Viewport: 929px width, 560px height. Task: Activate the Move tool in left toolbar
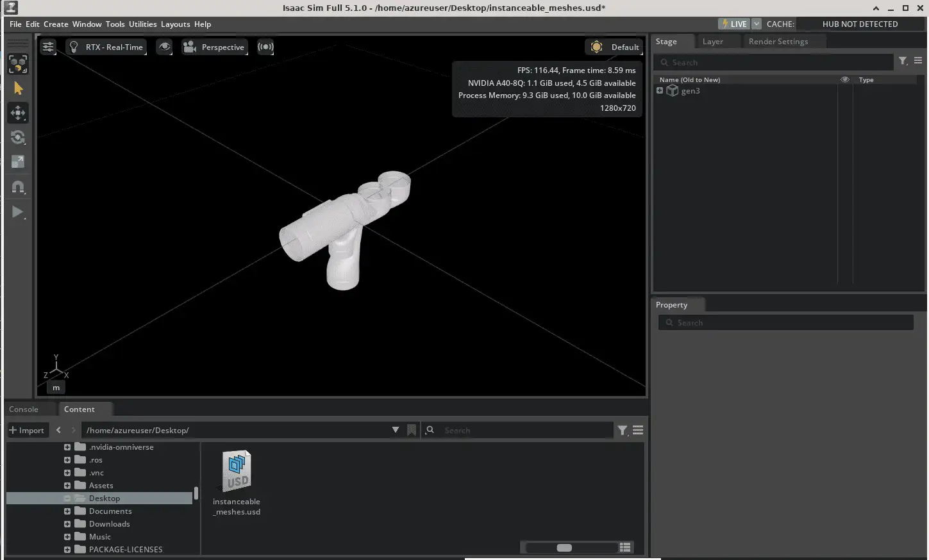18,113
